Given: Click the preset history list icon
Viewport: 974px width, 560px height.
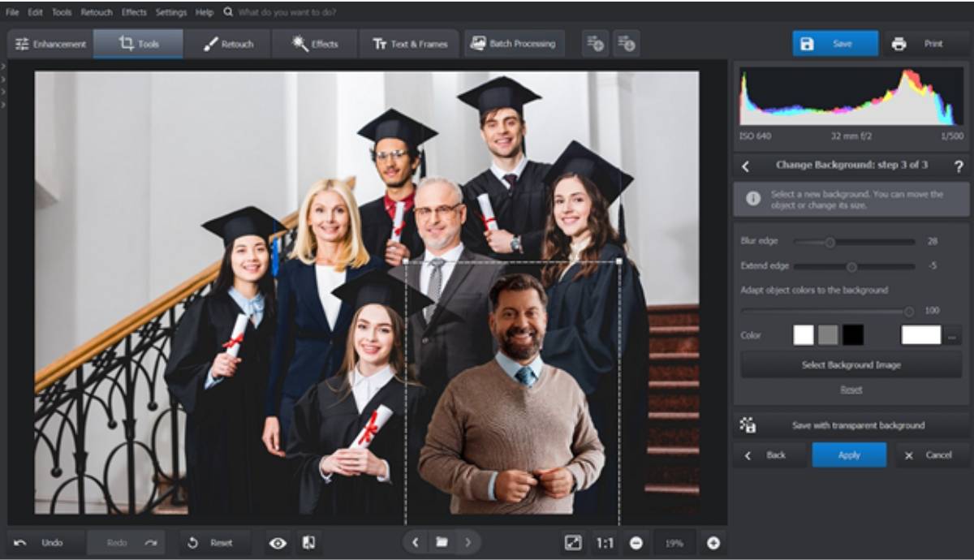Looking at the screenshot, I should coord(626,44).
